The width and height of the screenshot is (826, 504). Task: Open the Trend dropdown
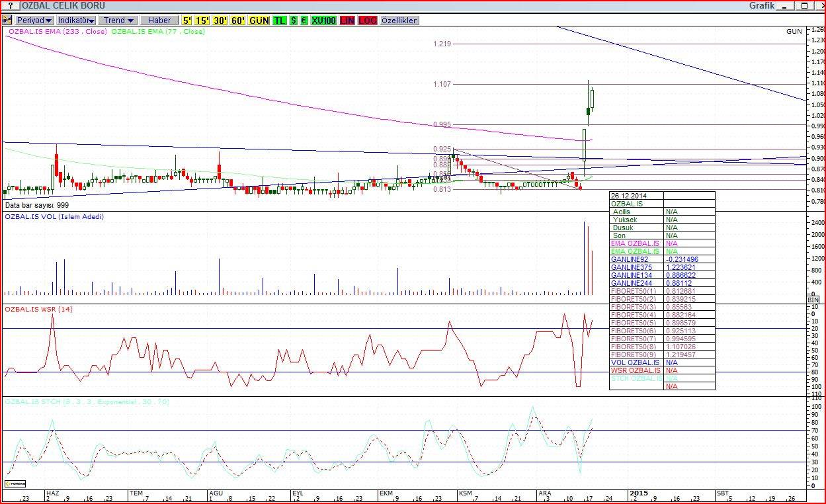pos(118,21)
